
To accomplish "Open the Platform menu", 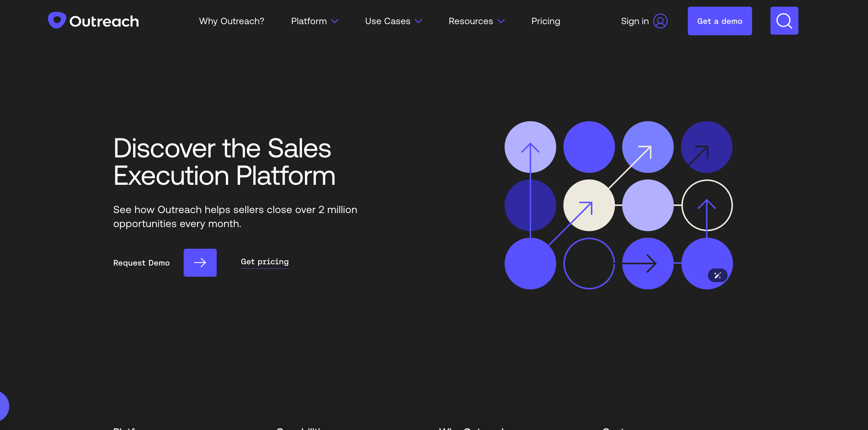I will click(x=309, y=21).
